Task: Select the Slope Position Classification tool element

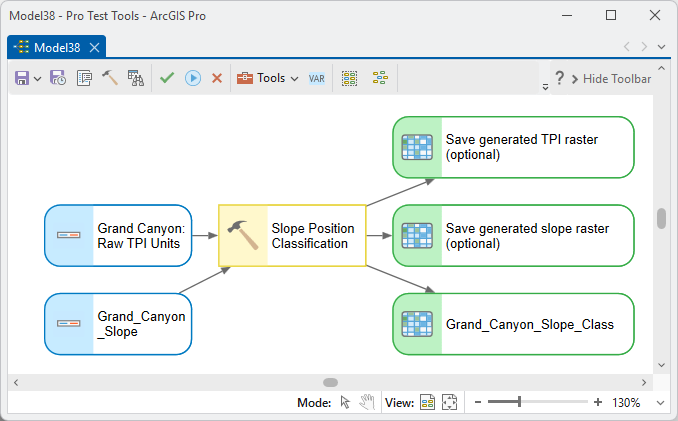Action: coord(292,236)
